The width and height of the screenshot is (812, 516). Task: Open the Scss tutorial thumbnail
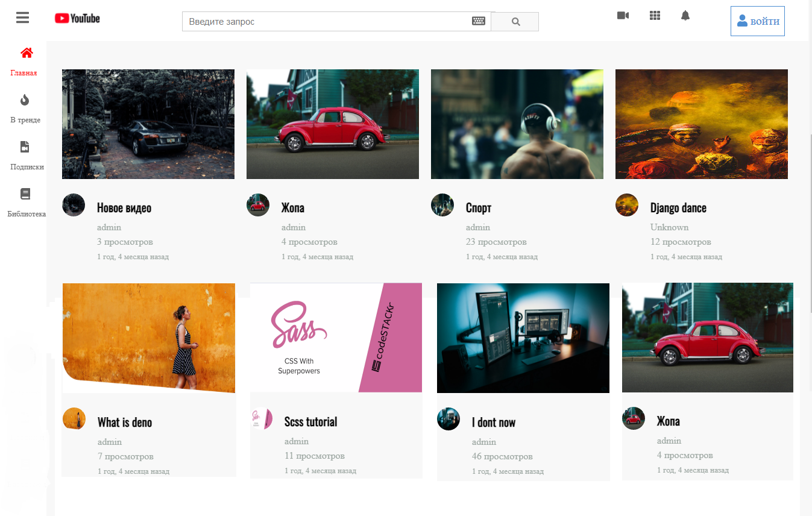(x=336, y=338)
